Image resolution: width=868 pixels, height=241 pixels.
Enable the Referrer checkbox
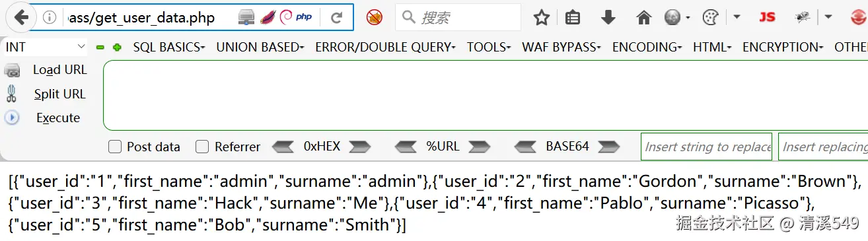(x=202, y=147)
